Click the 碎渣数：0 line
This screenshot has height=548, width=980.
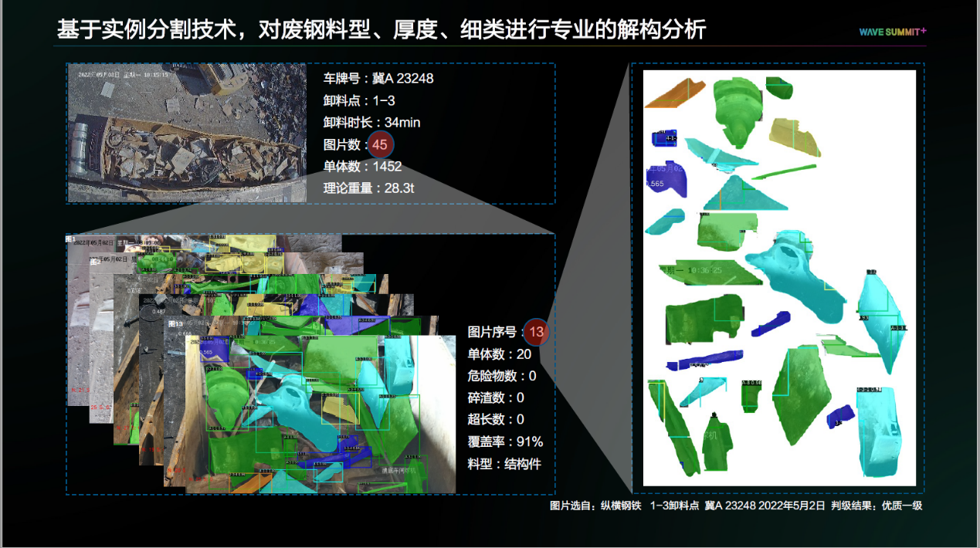(496, 397)
